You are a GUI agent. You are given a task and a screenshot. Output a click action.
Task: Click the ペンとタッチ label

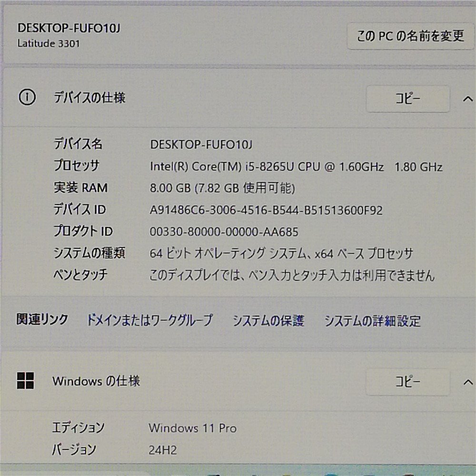[x=80, y=275]
